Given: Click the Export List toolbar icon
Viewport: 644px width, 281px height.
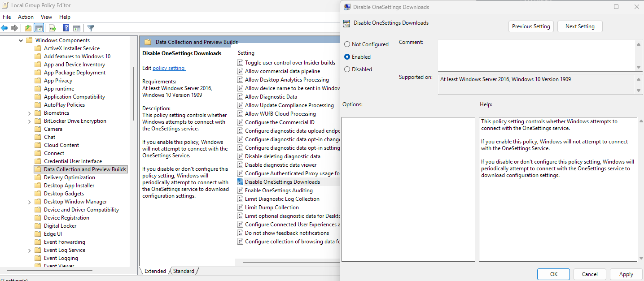Looking at the screenshot, I should tap(52, 28).
